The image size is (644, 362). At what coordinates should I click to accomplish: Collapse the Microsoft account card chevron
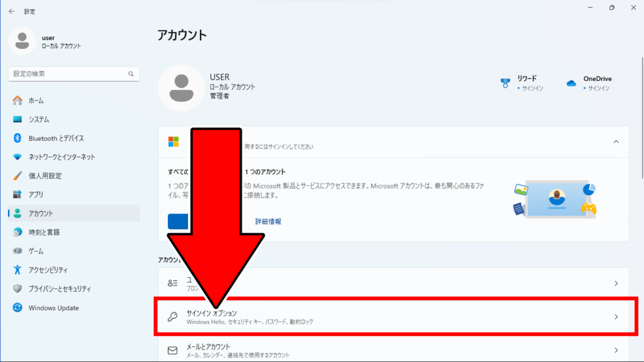pos(616,142)
